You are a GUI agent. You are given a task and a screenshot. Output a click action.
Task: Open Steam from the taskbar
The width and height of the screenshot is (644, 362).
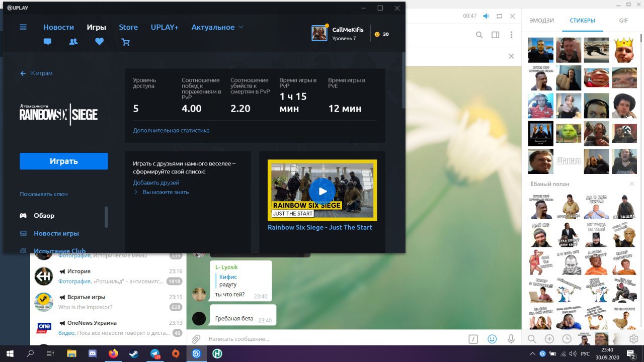click(x=134, y=353)
